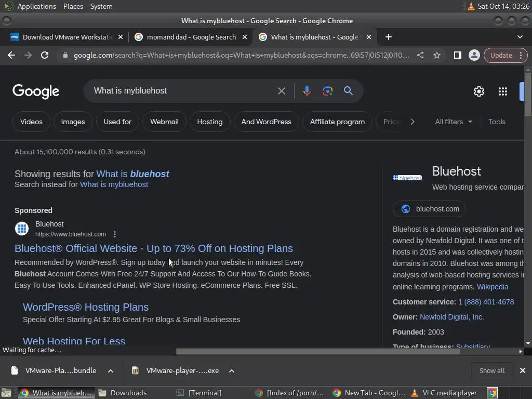This screenshot has width=532, height=399.
Task: Search by image with Google Lens
Action: [327, 91]
